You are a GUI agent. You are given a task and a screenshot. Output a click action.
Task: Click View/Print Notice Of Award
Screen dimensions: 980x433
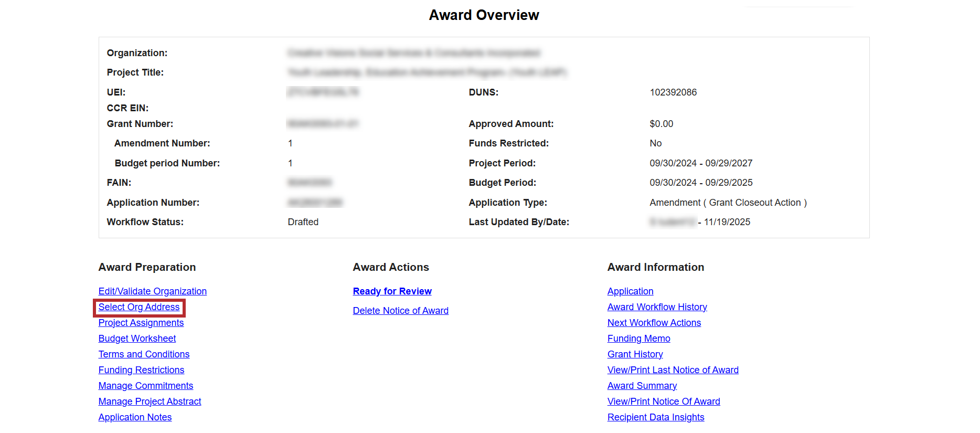click(663, 402)
